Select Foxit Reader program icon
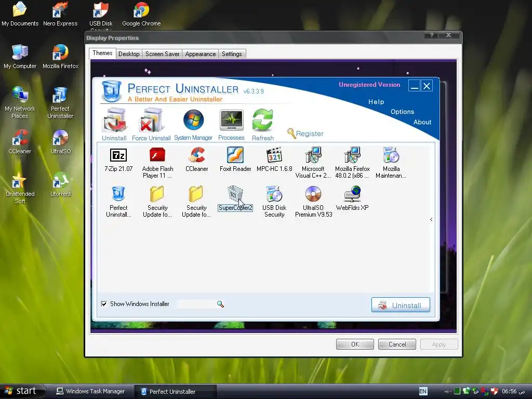Viewport: 532px width, 399px height. tap(235, 159)
